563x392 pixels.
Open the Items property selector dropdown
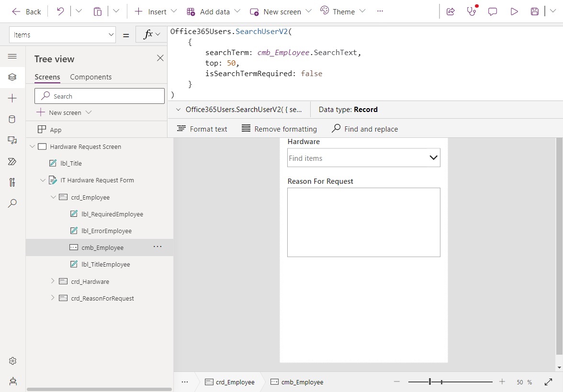pyautogui.click(x=111, y=35)
